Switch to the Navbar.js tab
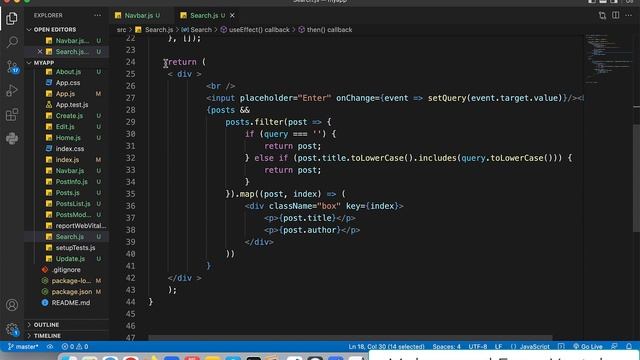 [x=138, y=16]
